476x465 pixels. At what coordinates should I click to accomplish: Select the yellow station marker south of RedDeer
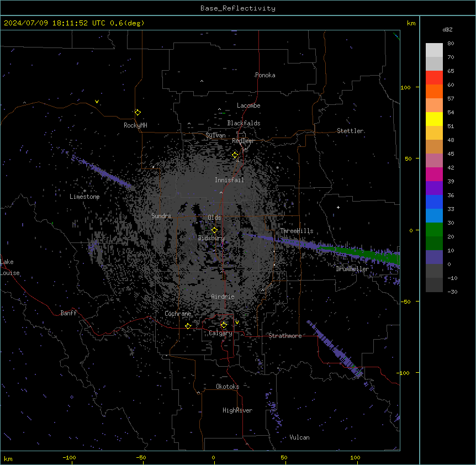[235, 155]
